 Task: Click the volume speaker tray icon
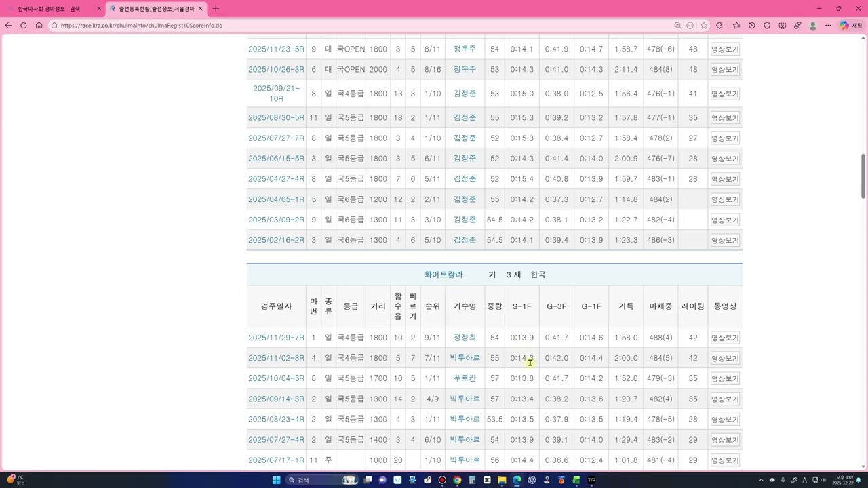click(823, 480)
